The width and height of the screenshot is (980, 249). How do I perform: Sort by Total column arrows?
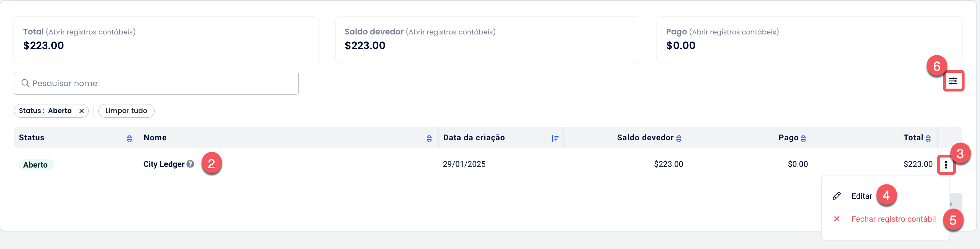[x=928, y=138]
